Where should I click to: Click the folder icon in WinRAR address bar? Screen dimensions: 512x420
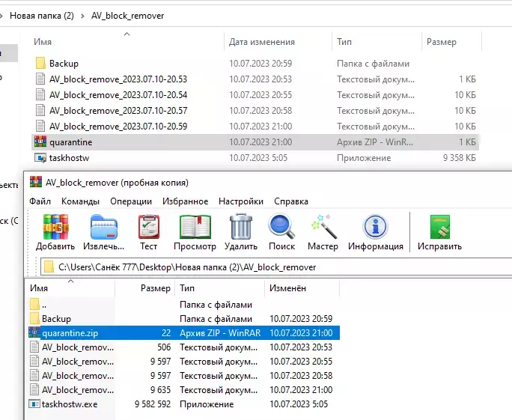pyautogui.click(x=49, y=267)
